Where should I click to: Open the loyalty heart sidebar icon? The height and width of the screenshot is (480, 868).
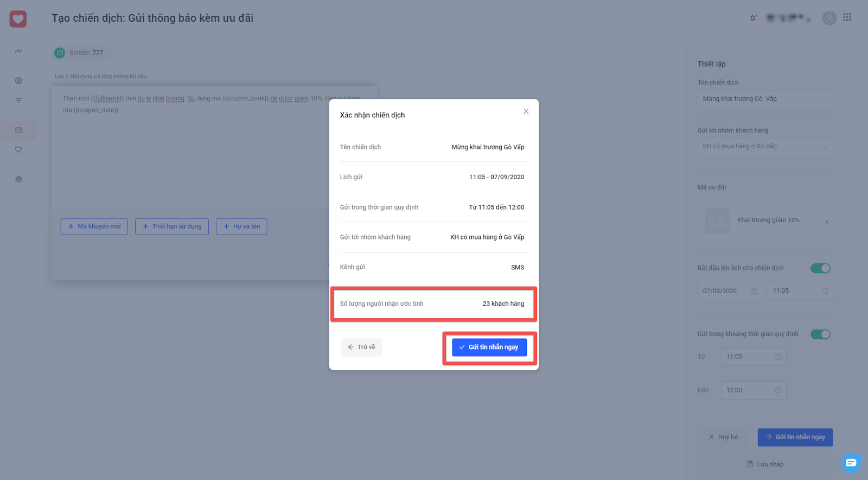point(18,150)
